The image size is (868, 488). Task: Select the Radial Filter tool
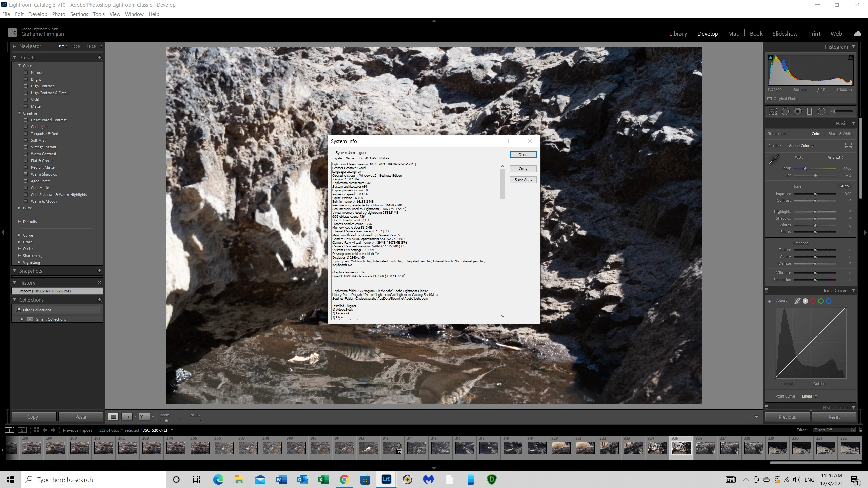click(x=821, y=111)
